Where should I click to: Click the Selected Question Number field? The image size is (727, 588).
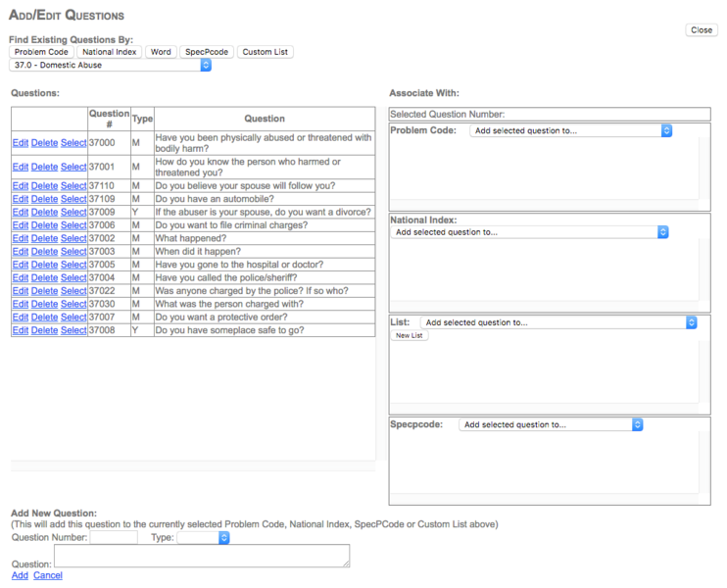(550, 114)
